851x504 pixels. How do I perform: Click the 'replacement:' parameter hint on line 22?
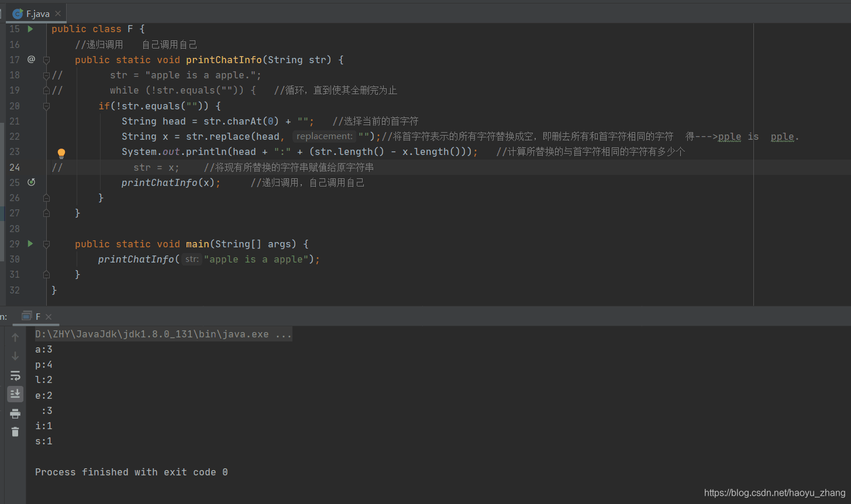[325, 136]
